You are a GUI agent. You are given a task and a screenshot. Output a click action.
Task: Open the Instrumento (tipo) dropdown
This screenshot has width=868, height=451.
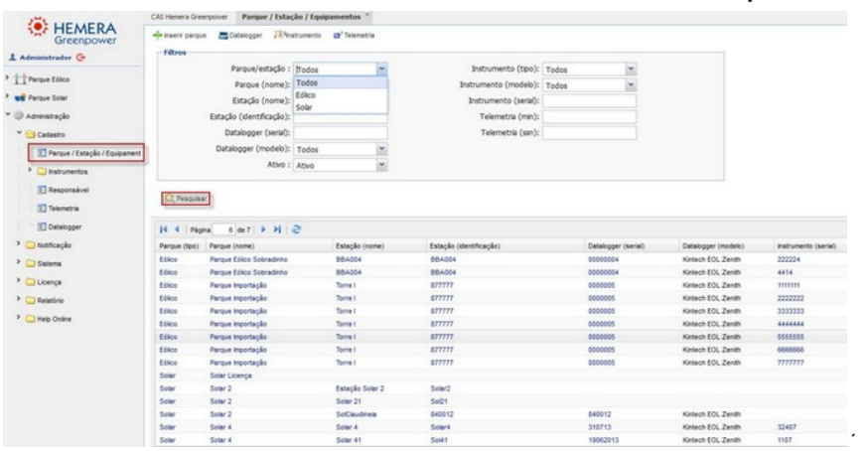tap(631, 71)
